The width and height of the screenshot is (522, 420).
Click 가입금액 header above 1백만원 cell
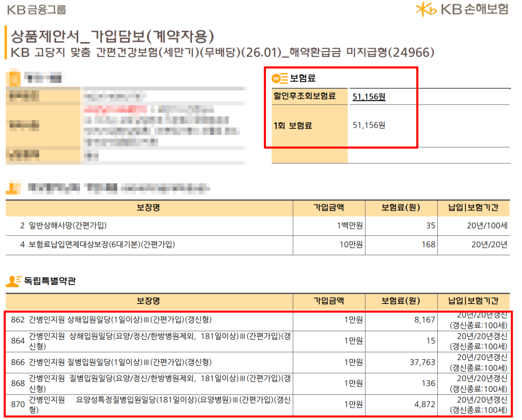(x=329, y=207)
